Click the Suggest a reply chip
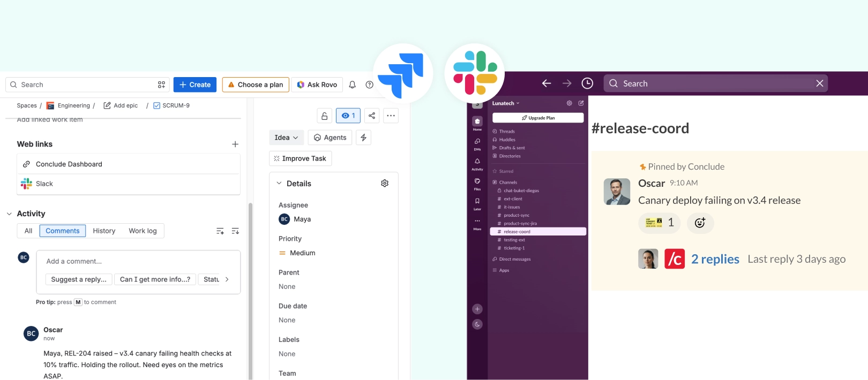Image resolution: width=868 pixels, height=380 pixels. pyautogui.click(x=79, y=279)
